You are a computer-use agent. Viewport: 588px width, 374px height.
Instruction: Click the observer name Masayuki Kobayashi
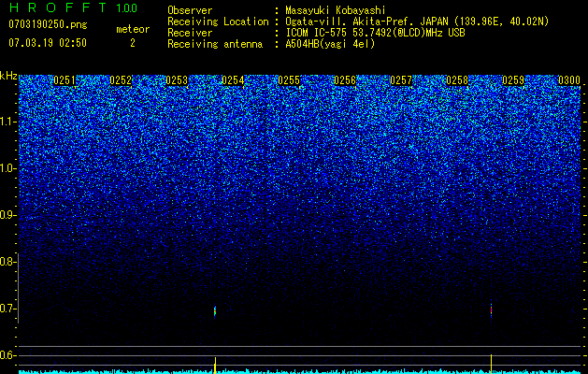[x=336, y=10]
